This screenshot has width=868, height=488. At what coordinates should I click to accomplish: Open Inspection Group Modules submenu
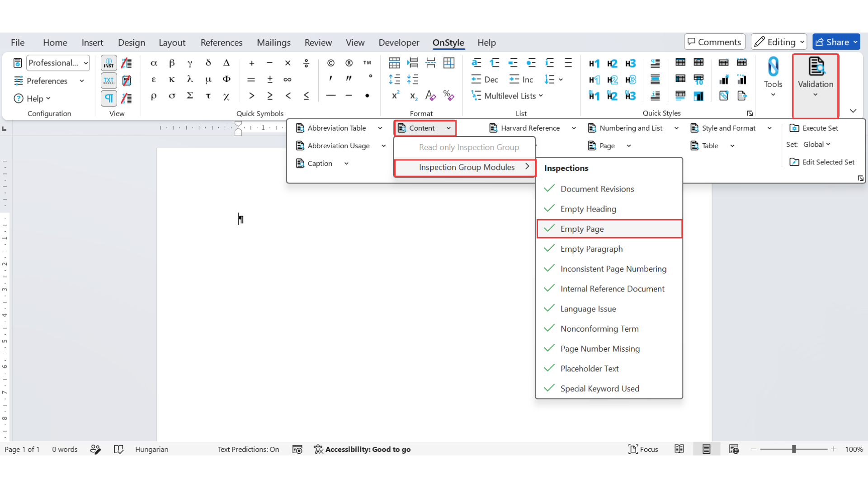pos(465,167)
